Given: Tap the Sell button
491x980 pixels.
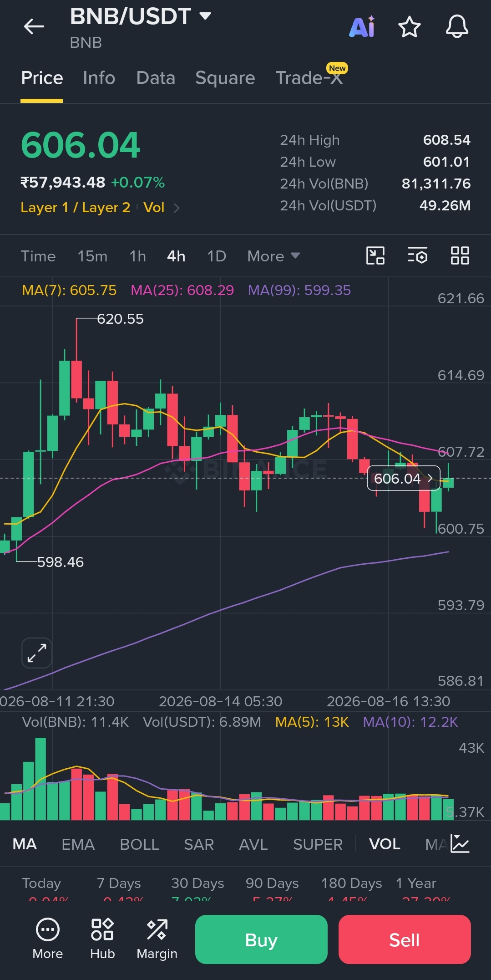Looking at the screenshot, I should (405, 939).
